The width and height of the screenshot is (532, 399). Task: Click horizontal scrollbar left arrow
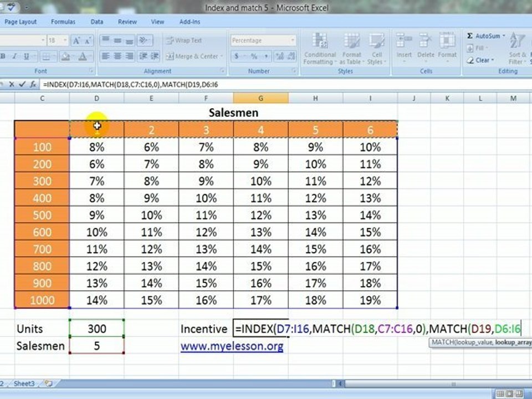point(340,384)
